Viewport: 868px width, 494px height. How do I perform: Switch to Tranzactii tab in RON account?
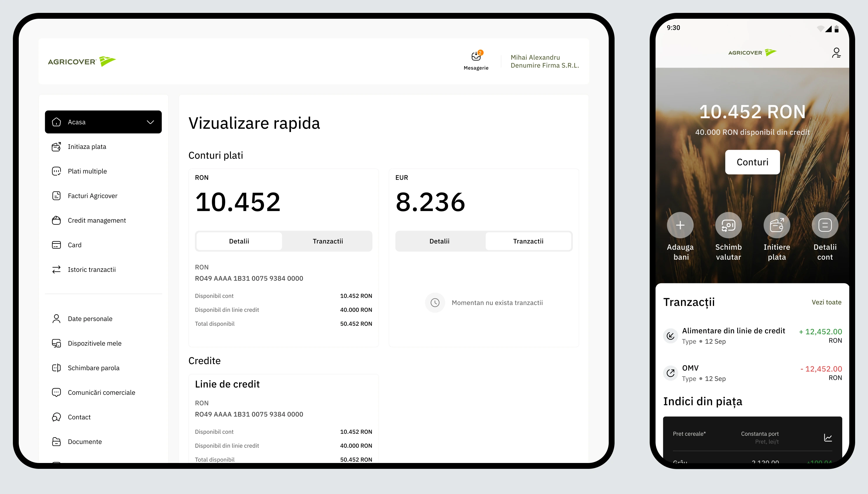[x=328, y=241]
